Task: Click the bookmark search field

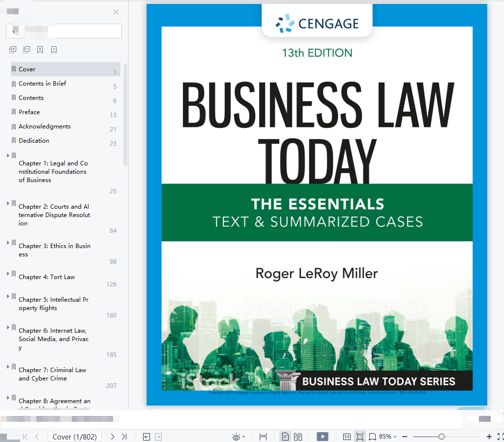Action: click(63, 31)
